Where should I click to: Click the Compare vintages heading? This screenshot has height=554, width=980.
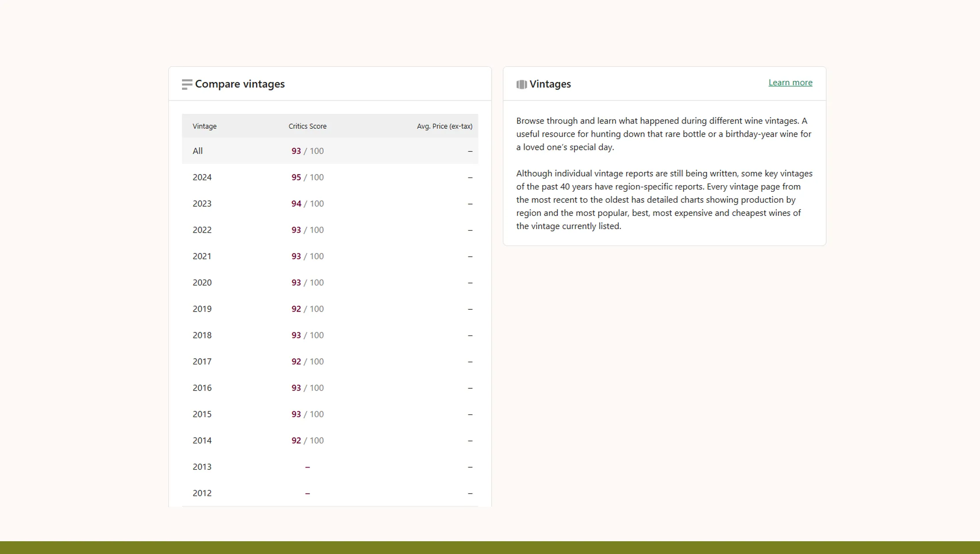click(x=240, y=84)
